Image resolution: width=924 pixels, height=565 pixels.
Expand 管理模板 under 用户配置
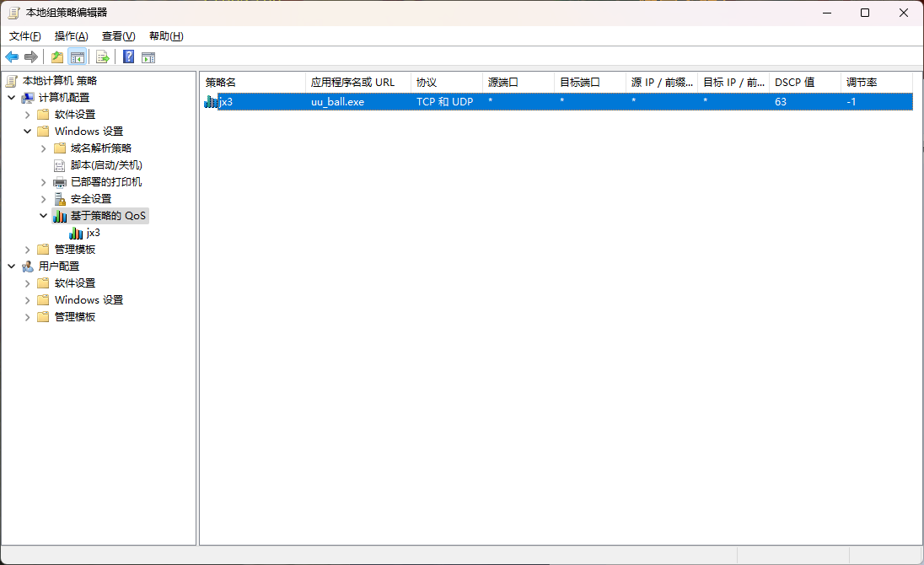click(x=28, y=317)
